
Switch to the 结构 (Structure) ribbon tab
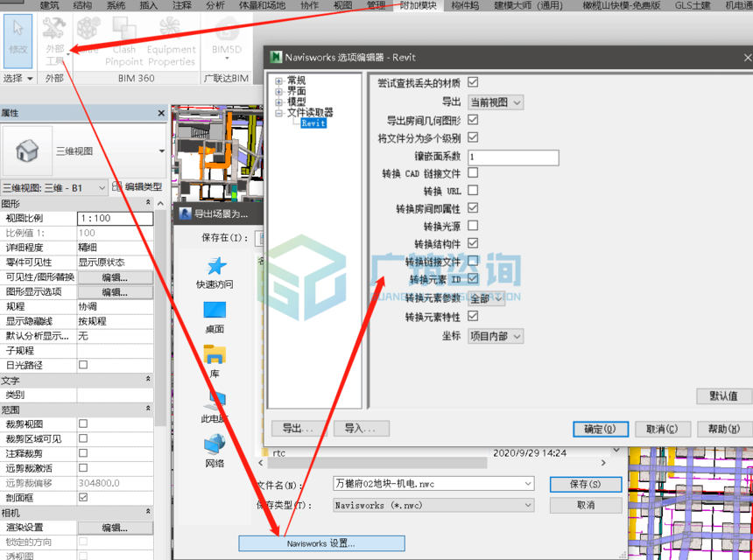tap(82, 5)
